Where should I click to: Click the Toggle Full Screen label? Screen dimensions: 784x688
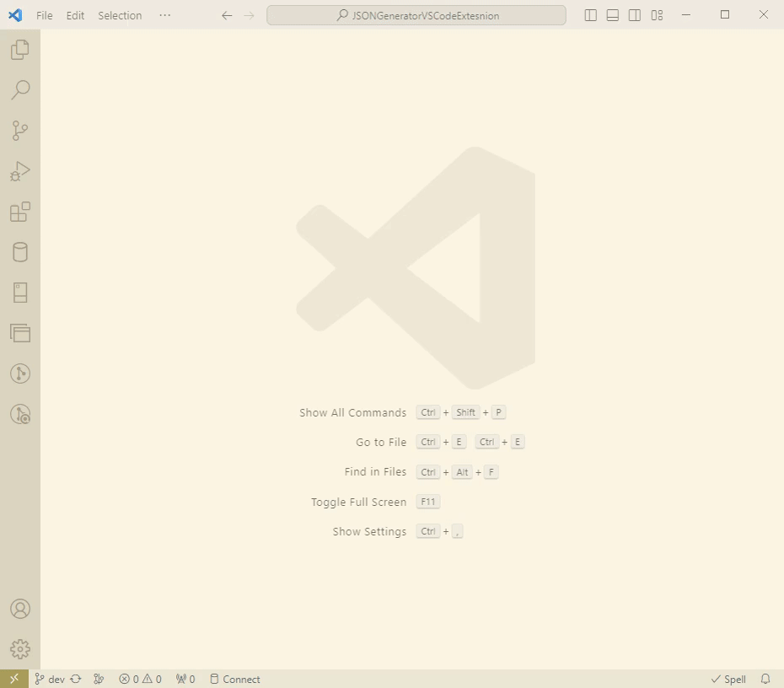(358, 502)
